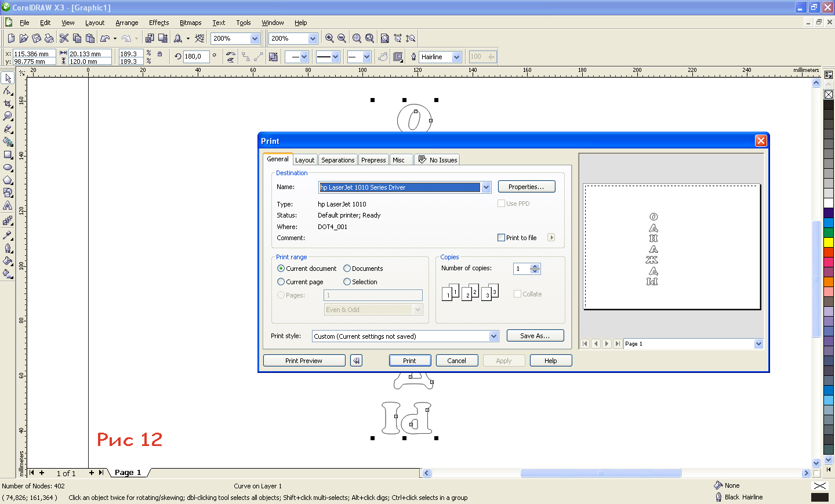The width and height of the screenshot is (835, 504).
Task: Increase number of copies with spinner
Action: click(535, 266)
